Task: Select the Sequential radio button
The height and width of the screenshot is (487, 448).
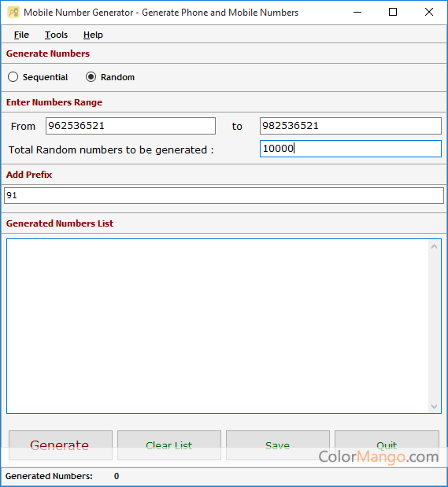Action: point(13,77)
